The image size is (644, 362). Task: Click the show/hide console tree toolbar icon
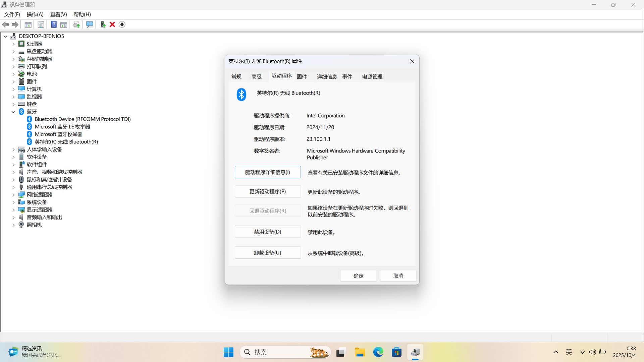pos(28,24)
